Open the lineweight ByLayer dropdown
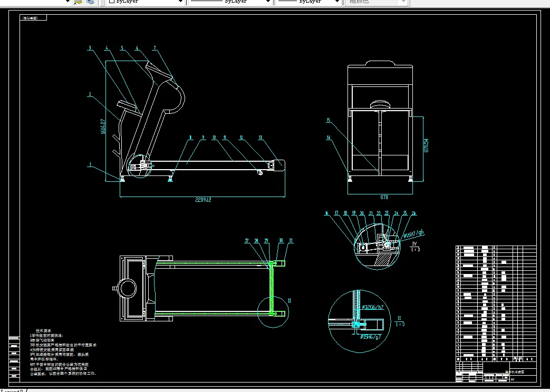This screenshot has width=550, height=392. coord(337,2)
